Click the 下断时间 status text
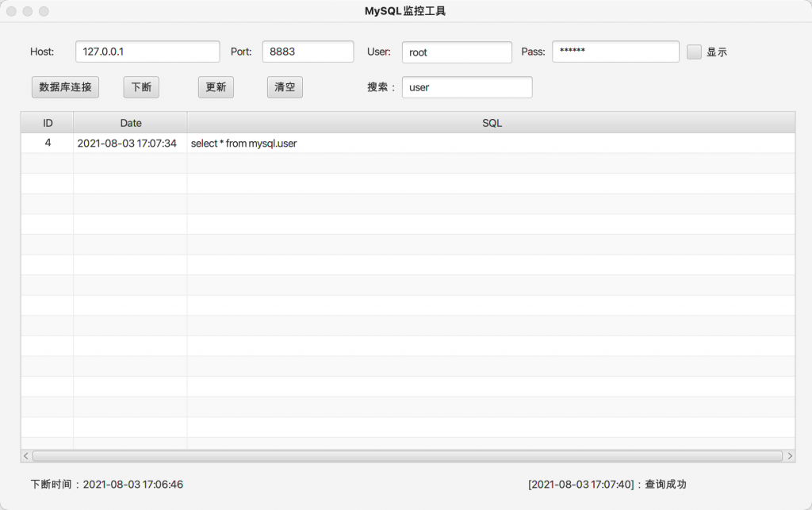 click(x=107, y=485)
